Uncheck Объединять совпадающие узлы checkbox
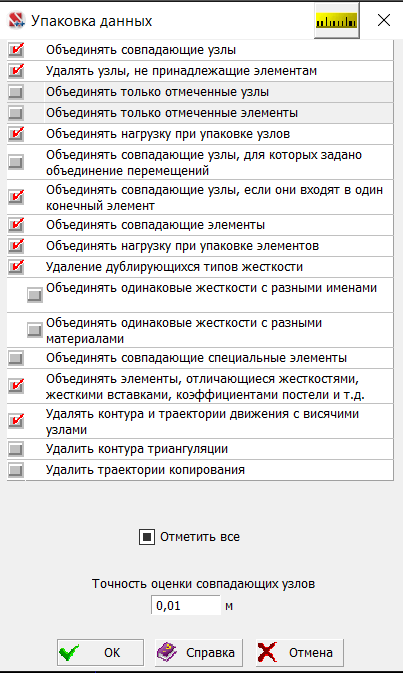This screenshot has height=673, width=403. pos(16,50)
